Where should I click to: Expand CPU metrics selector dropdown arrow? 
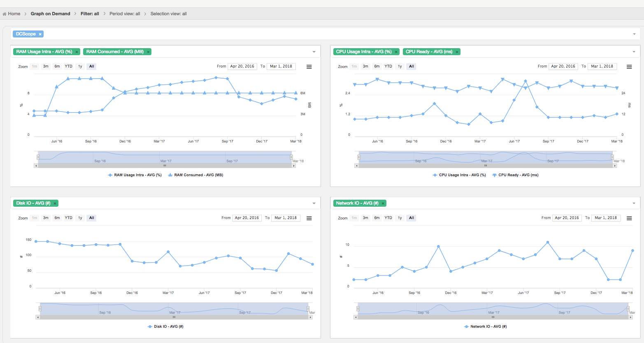click(x=634, y=52)
